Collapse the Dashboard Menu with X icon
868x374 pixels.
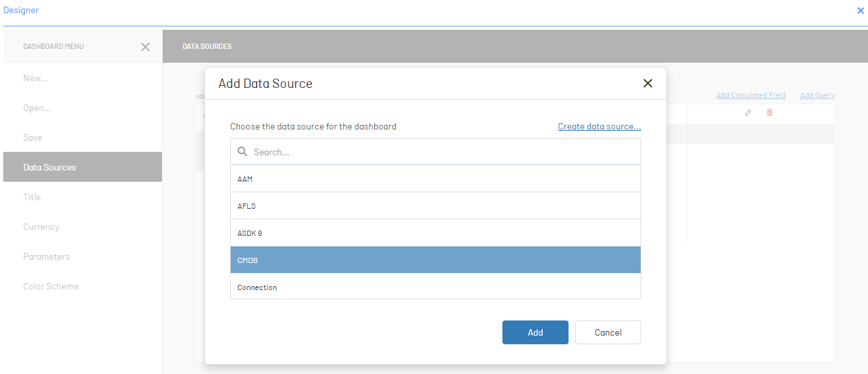point(145,47)
